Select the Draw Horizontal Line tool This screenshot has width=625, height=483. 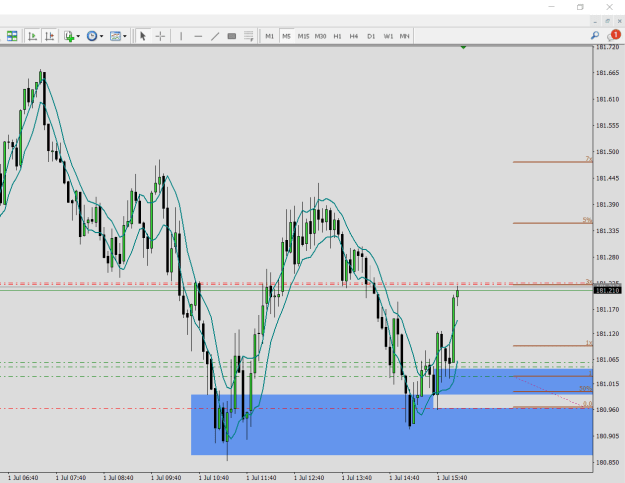[x=198, y=36]
